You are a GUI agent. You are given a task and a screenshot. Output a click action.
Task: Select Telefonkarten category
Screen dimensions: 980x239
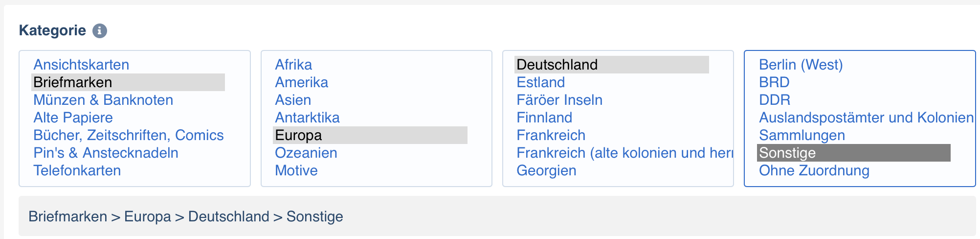[x=77, y=170]
